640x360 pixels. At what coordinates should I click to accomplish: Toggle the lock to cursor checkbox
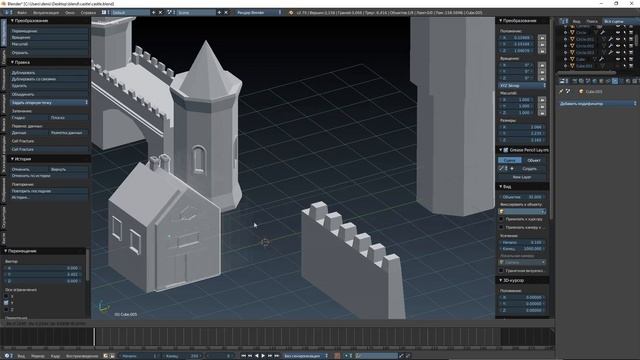tap(502, 219)
